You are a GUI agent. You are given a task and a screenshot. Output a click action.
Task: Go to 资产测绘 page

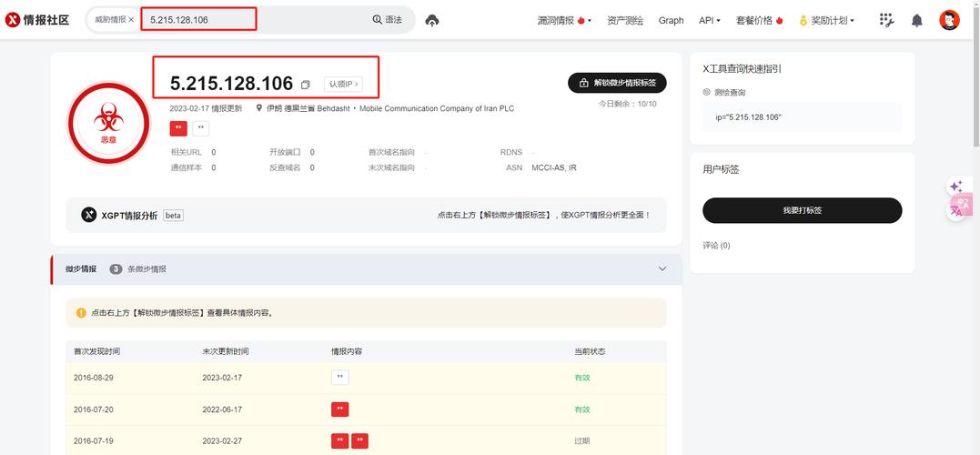click(625, 21)
